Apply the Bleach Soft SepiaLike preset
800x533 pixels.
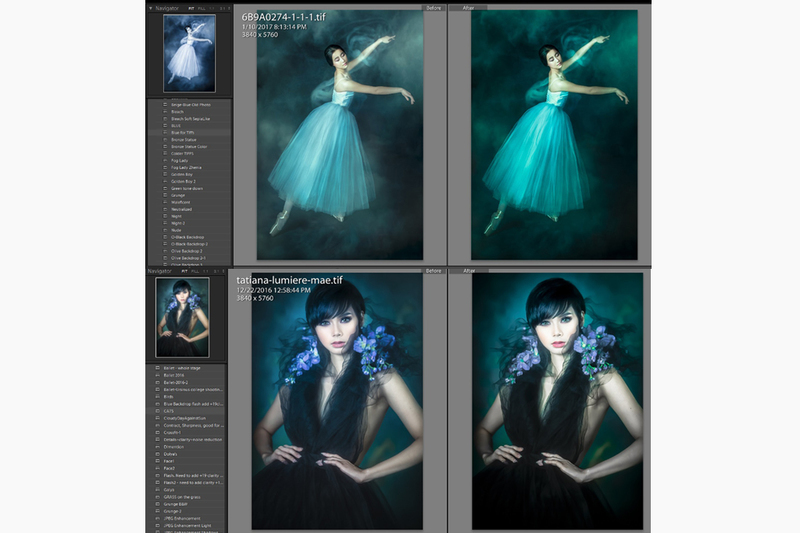point(190,119)
